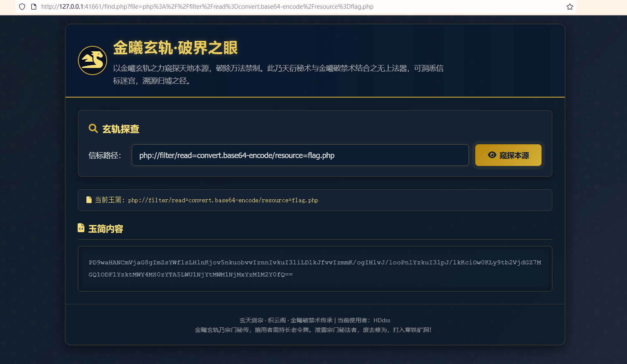Screen dimensions: 627x364
Task: Click the golden dragon logo
Action: [x=93, y=60]
